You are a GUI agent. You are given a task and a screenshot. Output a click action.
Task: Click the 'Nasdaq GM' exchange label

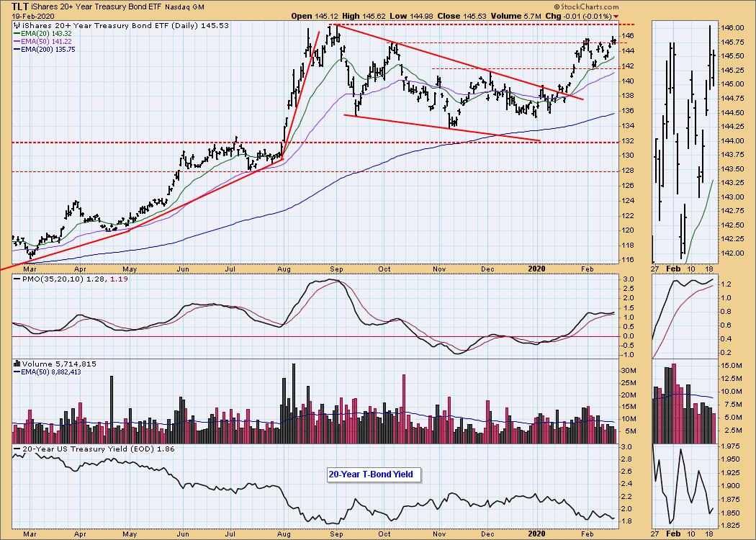click(184, 7)
